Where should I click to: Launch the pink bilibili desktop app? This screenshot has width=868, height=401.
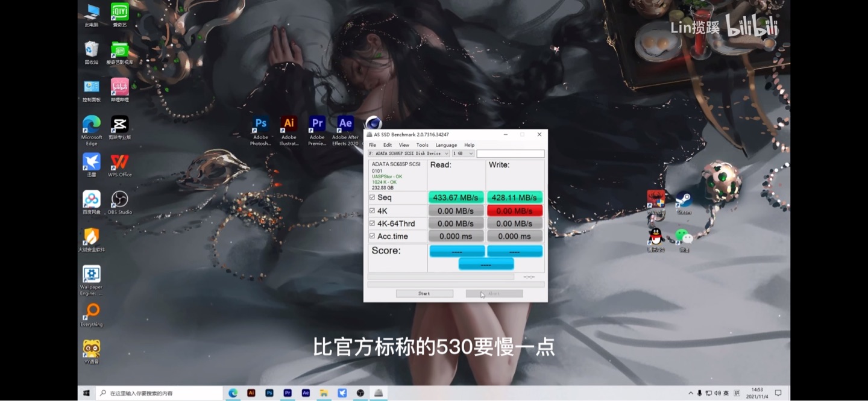coord(119,89)
